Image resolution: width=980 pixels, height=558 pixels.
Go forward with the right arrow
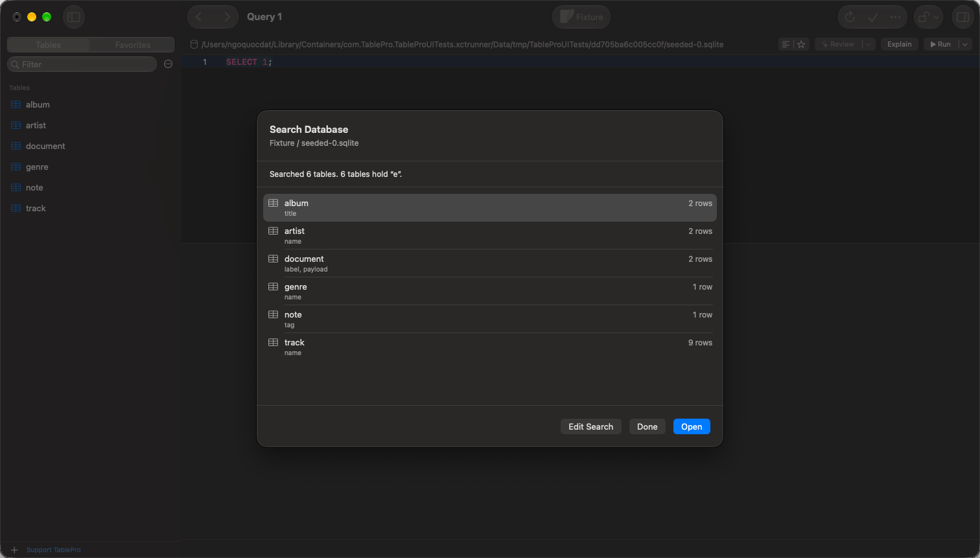pyautogui.click(x=226, y=17)
